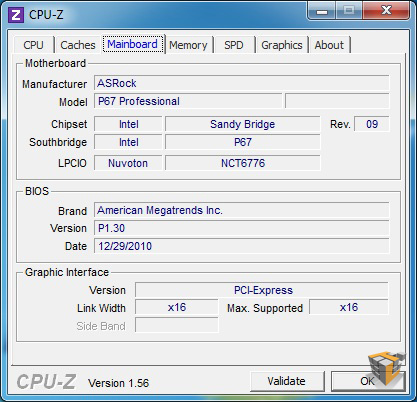Go to the Memory tab
Screen dimensions: 417x402
[188, 45]
